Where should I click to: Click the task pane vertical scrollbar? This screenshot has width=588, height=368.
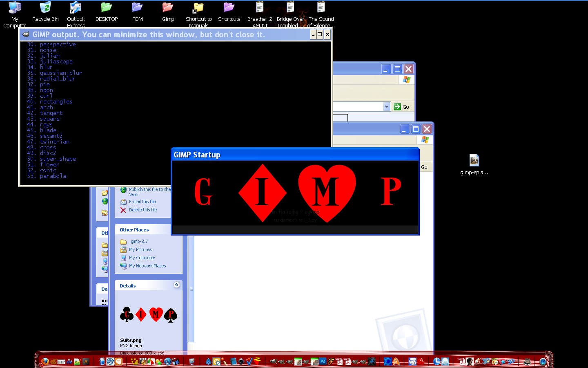(x=191, y=289)
